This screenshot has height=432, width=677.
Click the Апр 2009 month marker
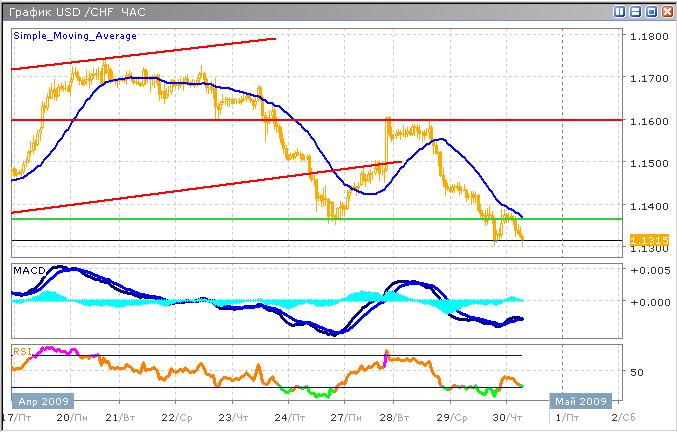tap(34, 401)
